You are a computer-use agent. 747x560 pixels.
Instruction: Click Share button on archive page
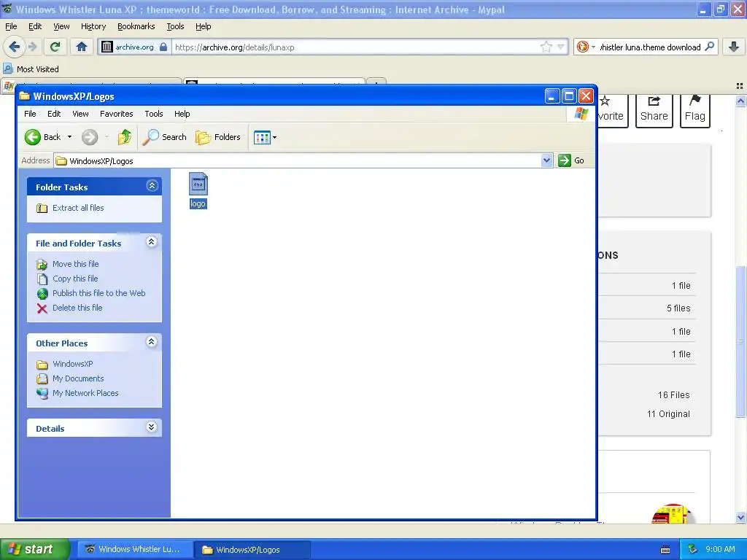[654, 111]
